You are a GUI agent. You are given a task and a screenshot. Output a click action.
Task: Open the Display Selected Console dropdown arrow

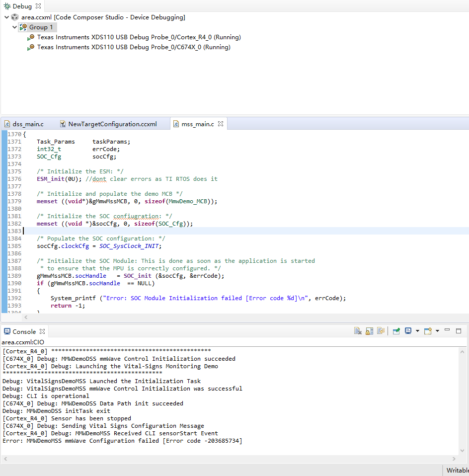point(417,331)
